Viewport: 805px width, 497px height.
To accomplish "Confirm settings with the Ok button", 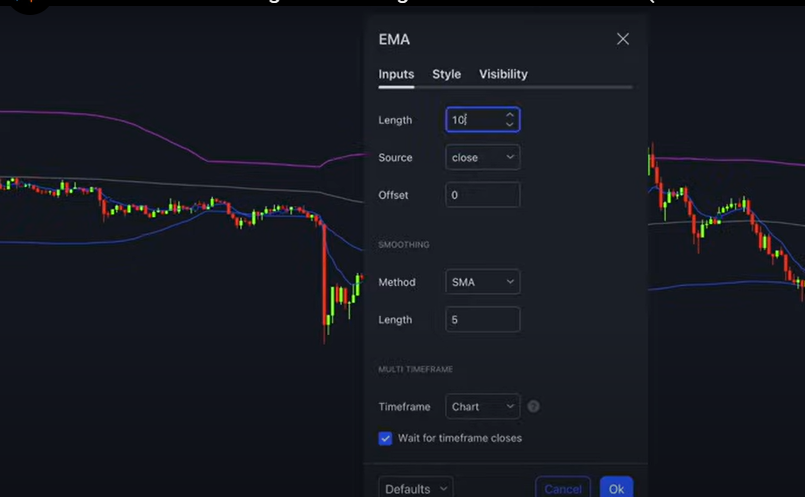I will click(616, 488).
